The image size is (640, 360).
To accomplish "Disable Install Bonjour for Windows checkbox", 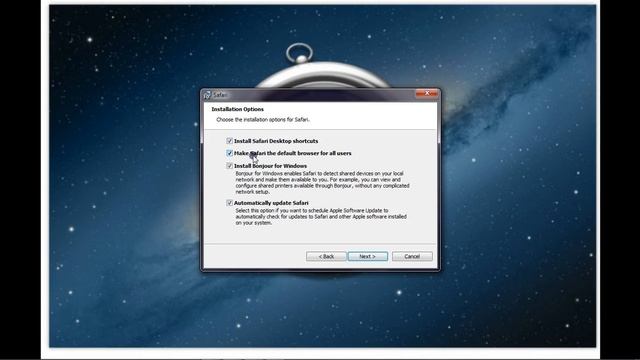I will tap(229, 166).
